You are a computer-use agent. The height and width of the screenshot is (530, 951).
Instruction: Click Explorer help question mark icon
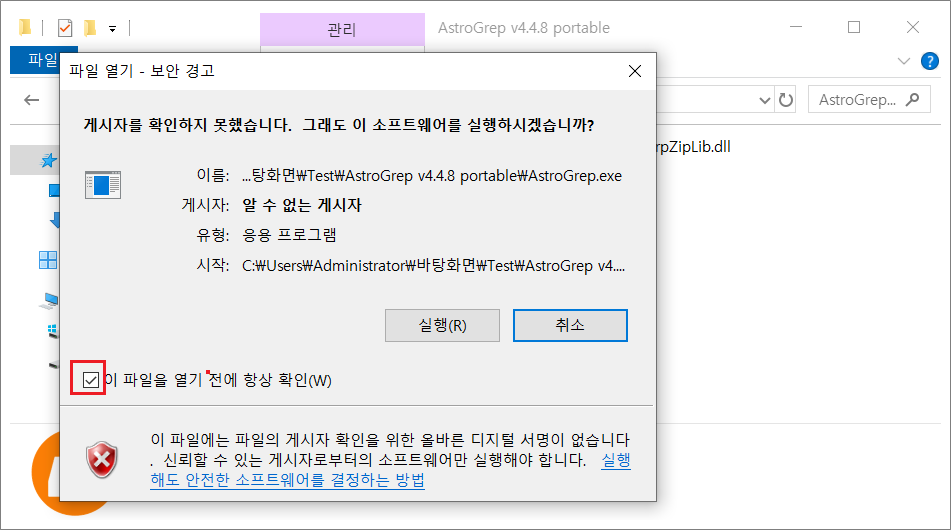point(930,61)
